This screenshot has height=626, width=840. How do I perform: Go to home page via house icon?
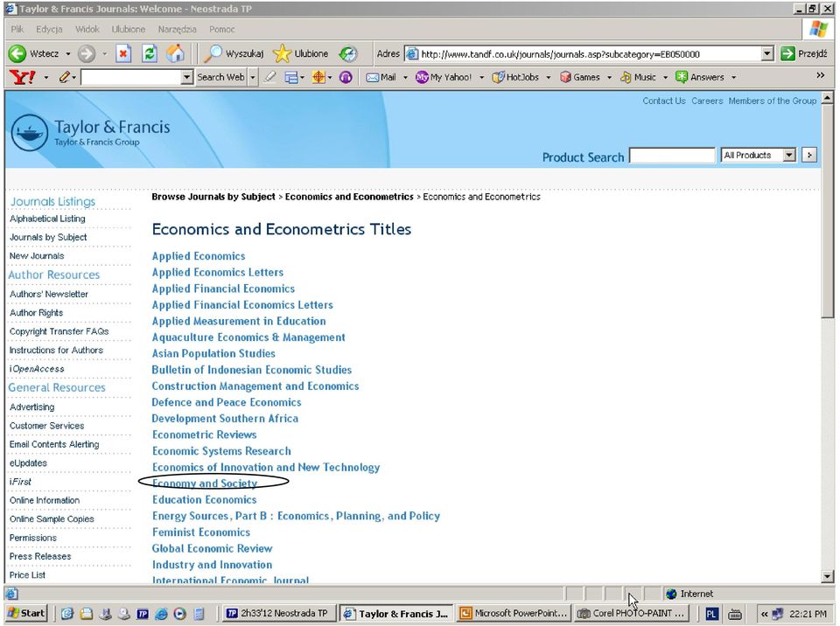point(175,53)
